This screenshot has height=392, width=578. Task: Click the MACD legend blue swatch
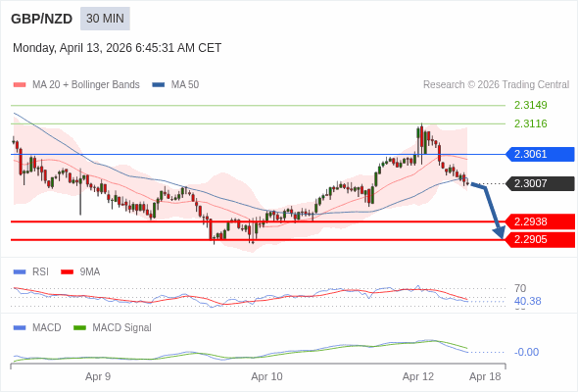20,328
